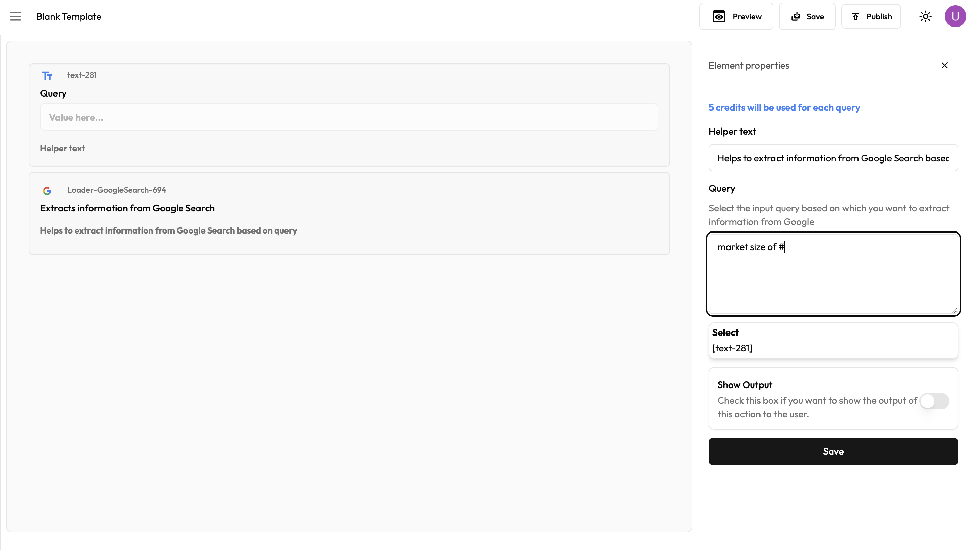The width and height of the screenshot is (980, 550).
Task: Select the Loader-GoogleSearch-694 element card
Action: tap(349, 213)
